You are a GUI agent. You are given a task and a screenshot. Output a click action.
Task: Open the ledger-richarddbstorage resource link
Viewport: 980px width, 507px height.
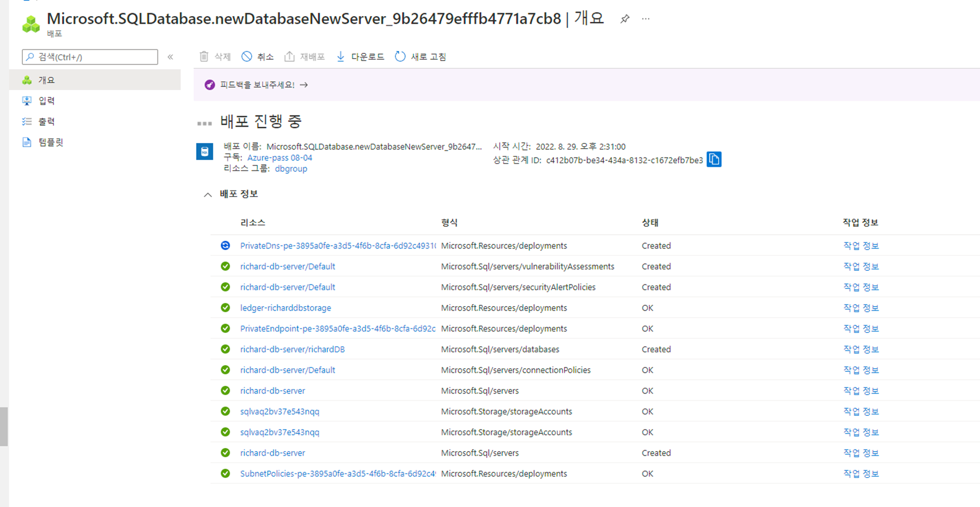coord(285,308)
